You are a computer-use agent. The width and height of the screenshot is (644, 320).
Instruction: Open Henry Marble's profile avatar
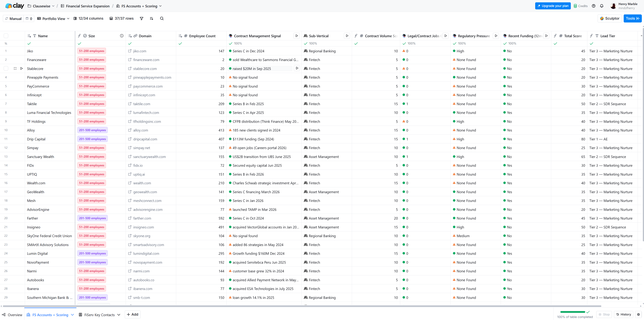(x=613, y=6)
